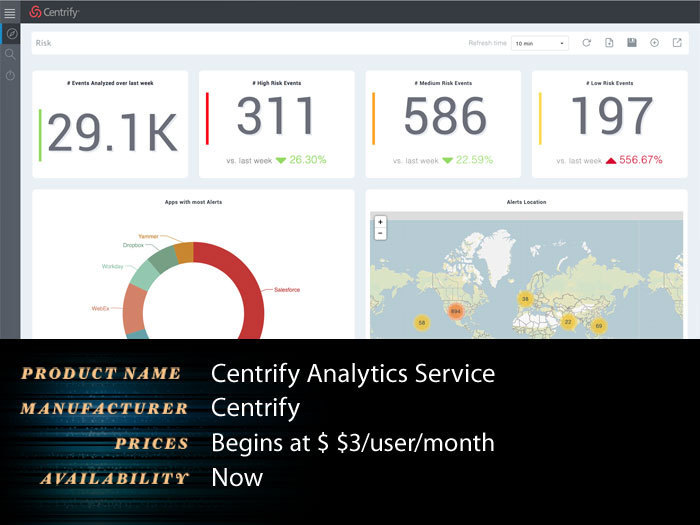Viewport: 700px width, 525px height.
Task: Select the 38 alert cluster on map
Action: [525, 299]
